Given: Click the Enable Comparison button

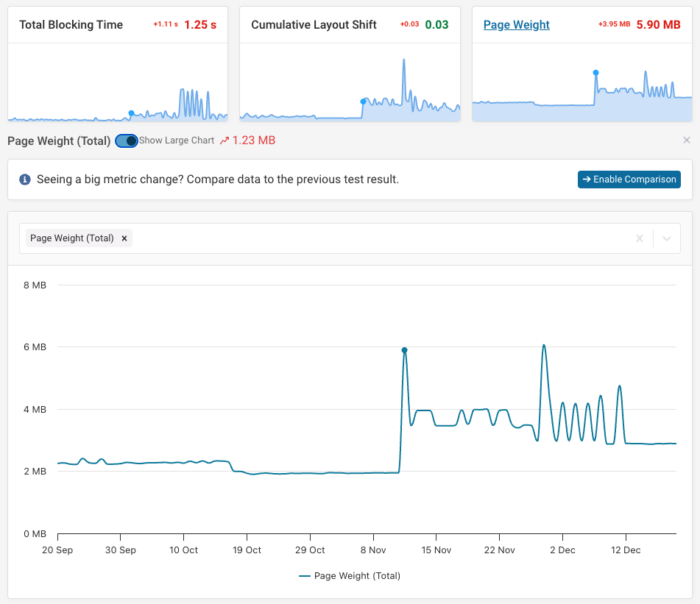Looking at the screenshot, I should (x=629, y=179).
